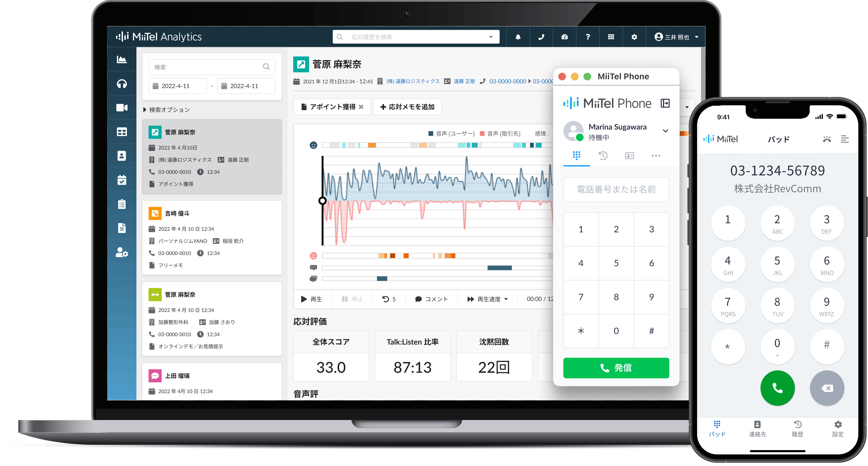Click the missed call icon on iPhone app
The width and height of the screenshot is (868, 466).
coord(827,139)
